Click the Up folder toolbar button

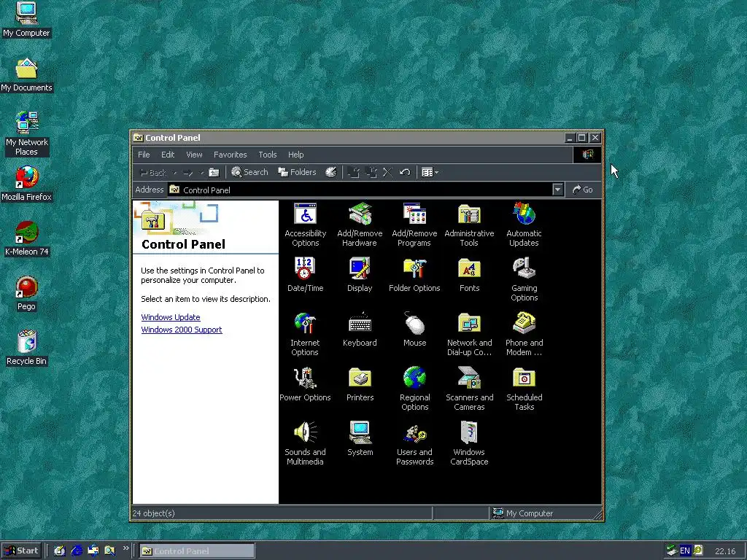[x=214, y=172]
